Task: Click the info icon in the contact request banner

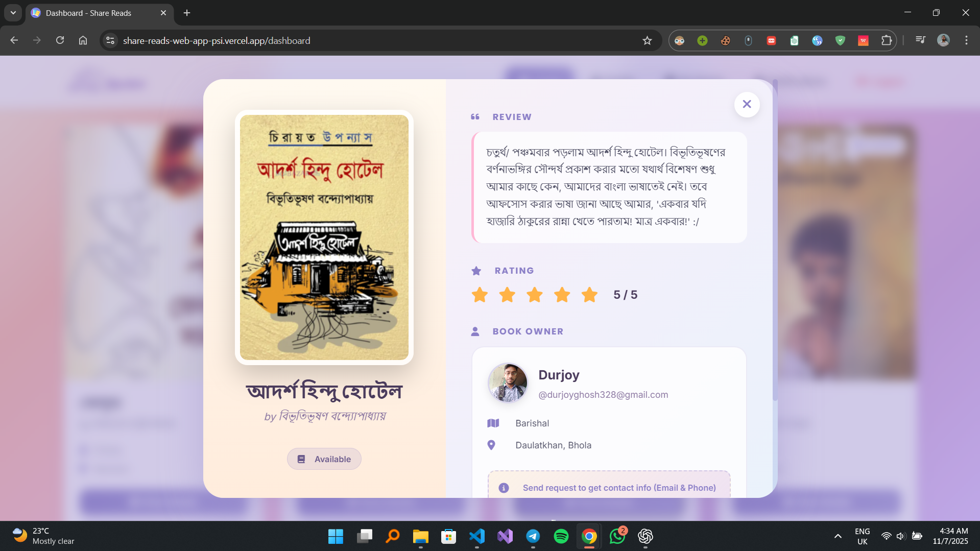Action: pyautogui.click(x=504, y=488)
